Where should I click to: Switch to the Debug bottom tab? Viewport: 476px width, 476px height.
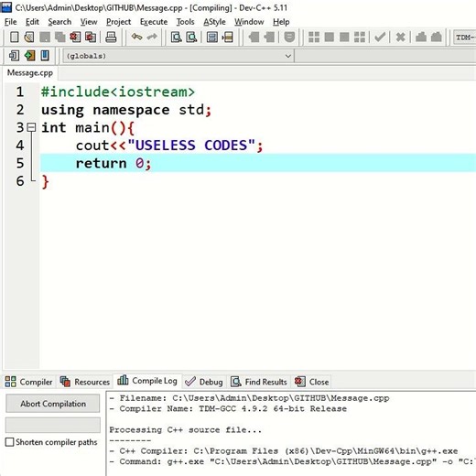[204, 382]
